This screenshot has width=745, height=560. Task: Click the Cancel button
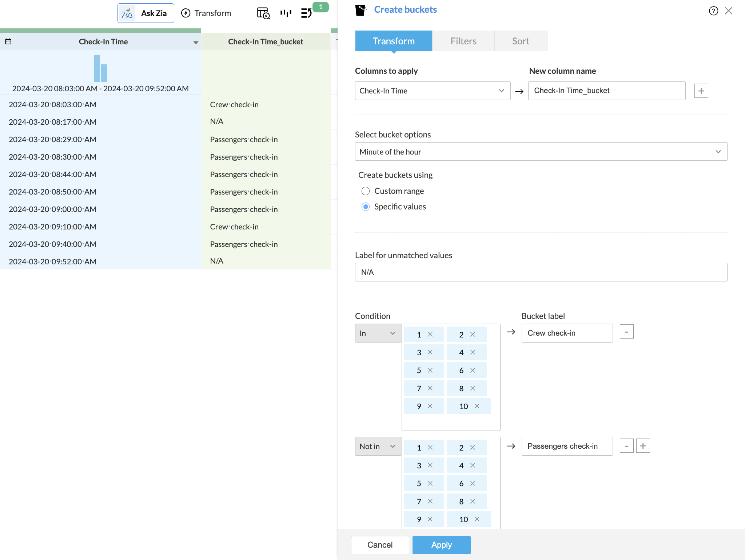[x=380, y=545]
